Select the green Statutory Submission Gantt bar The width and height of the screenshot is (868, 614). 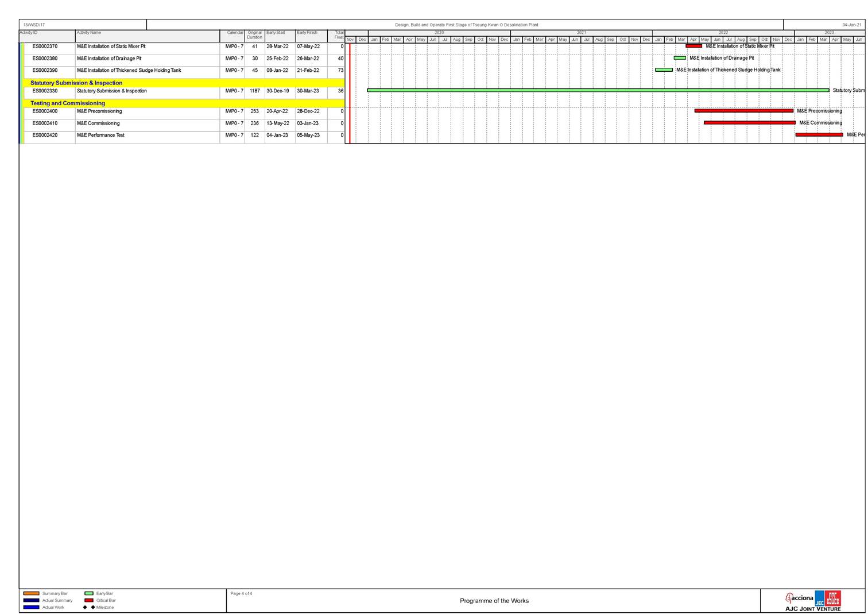pos(598,90)
